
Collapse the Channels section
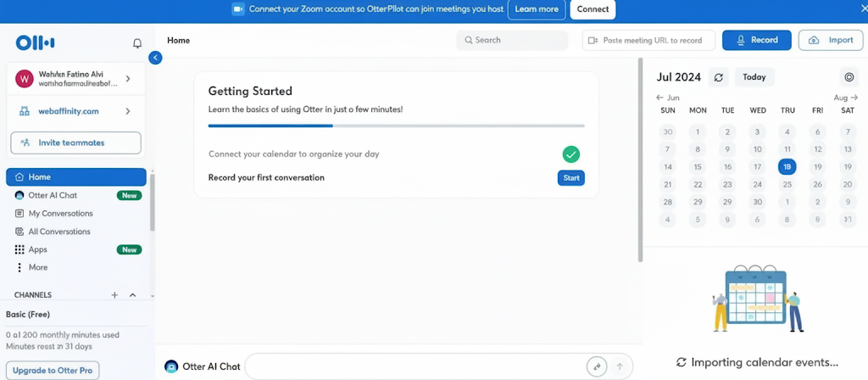(132, 295)
